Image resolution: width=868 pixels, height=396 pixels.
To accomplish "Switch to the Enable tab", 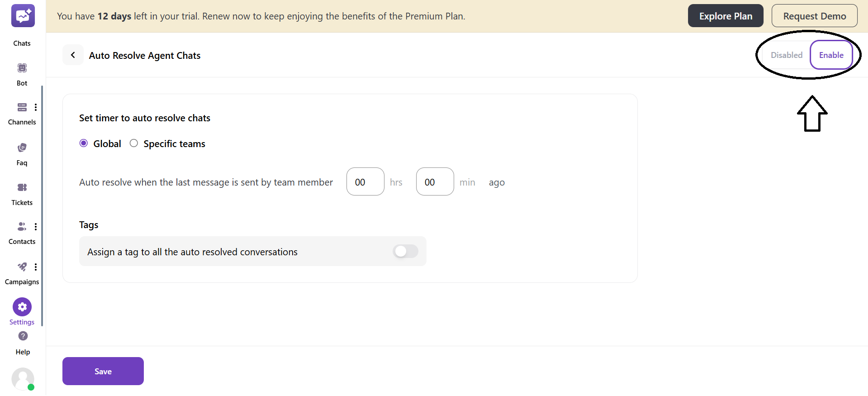I will 831,55.
